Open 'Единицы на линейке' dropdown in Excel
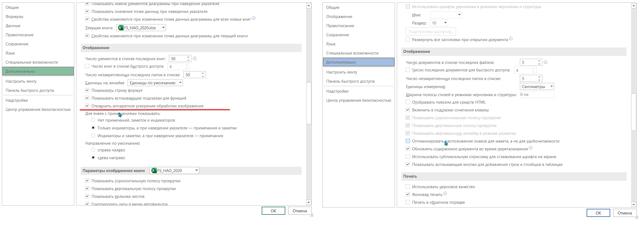The width and height of the screenshot is (644, 226). coord(155,83)
